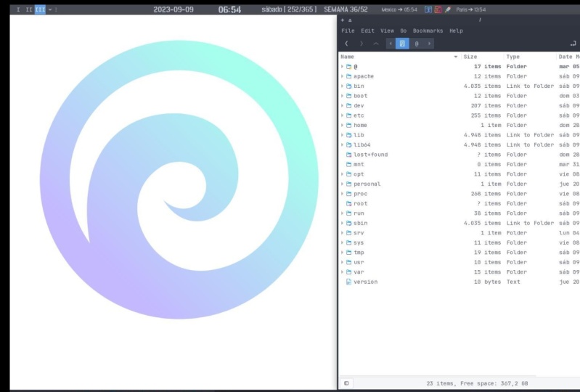Select the active workspace III indicator
Screen dimensions: 580x392
coord(40,9)
